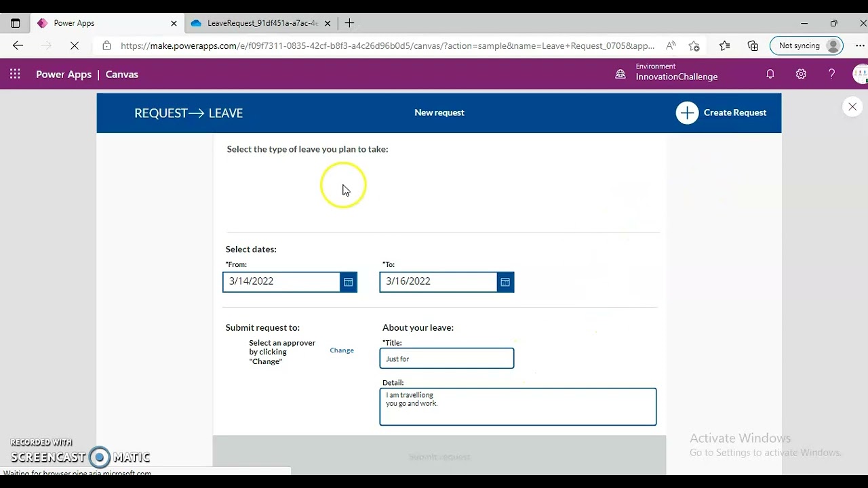The height and width of the screenshot is (488, 868).
Task: Click the New request heading
Action: point(439,113)
